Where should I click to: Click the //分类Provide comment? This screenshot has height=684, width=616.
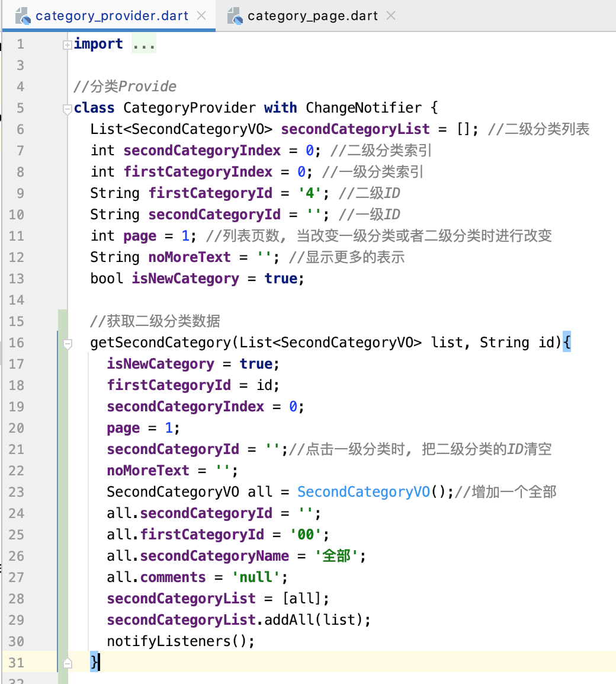coord(125,87)
